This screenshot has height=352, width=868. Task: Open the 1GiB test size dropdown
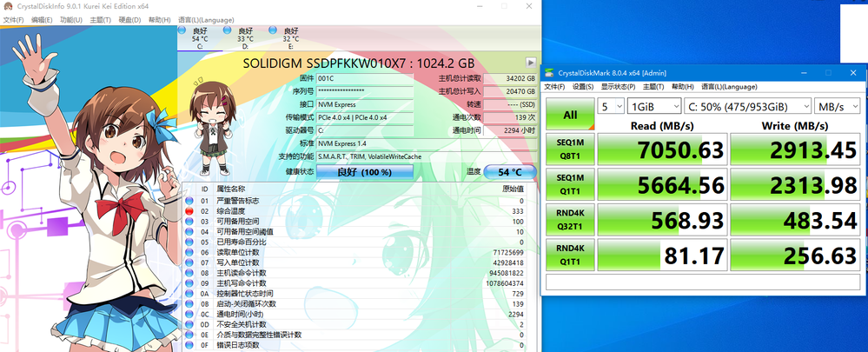[x=653, y=107]
